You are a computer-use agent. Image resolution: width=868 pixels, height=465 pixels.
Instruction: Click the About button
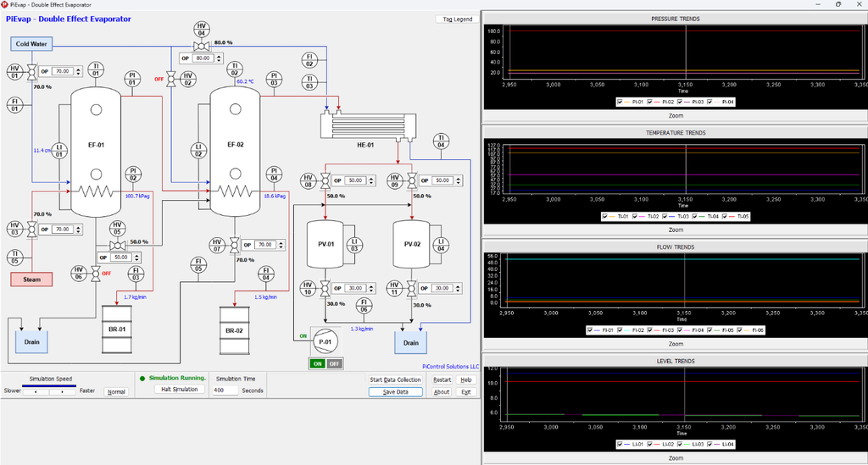pyautogui.click(x=442, y=392)
